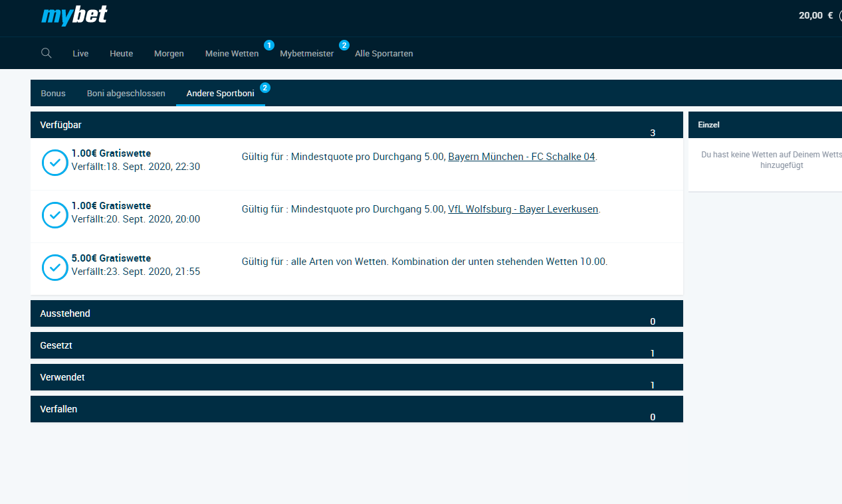Expand the Verfallen section

pyautogui.click(x=357, y=409)
